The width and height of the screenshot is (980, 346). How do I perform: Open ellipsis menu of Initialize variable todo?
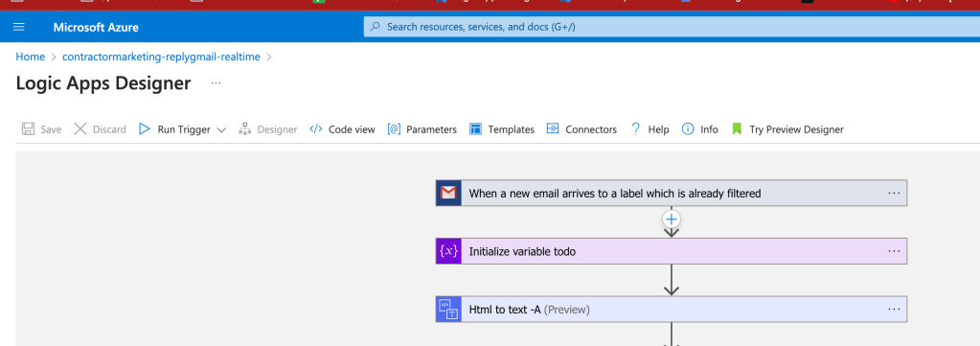tap(894, 251)
